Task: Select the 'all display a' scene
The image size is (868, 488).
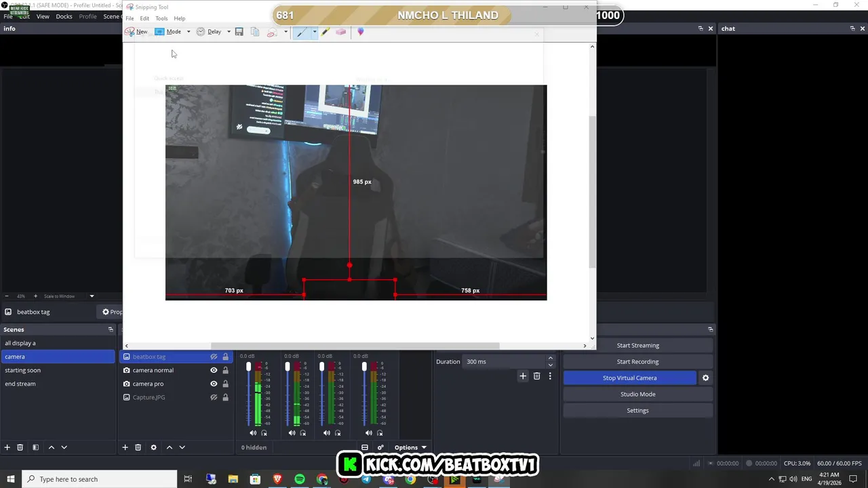Action: pos(58,343)
